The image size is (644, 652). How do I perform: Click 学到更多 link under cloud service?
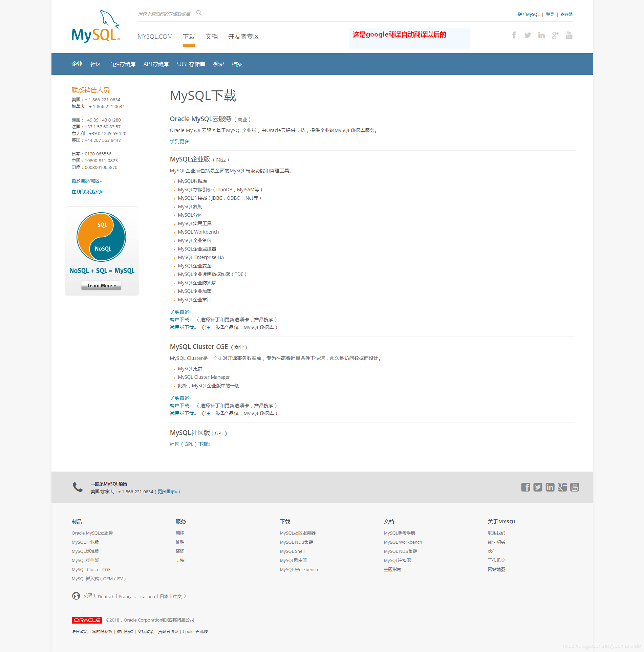[181, 141]
